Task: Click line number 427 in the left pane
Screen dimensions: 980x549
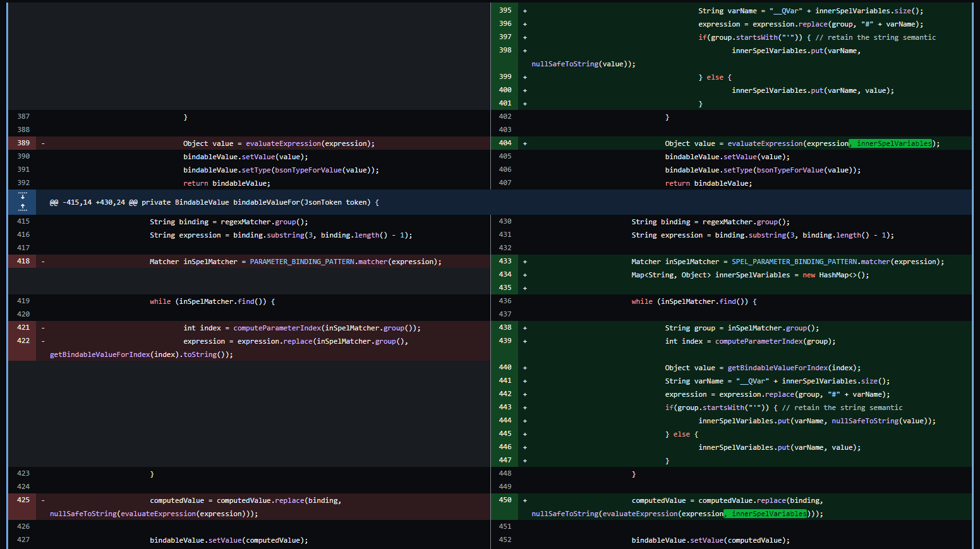Action: coord(23,540)
